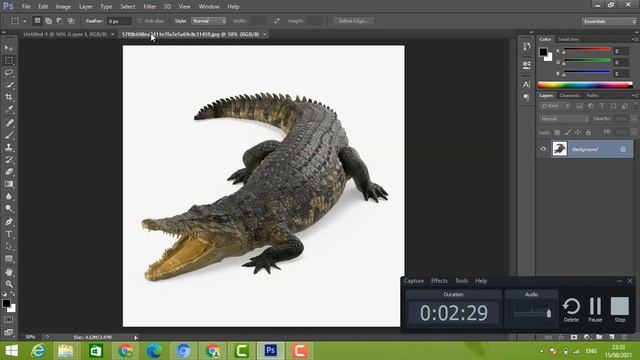Choose Subtract from selection mode
Screen dimensions: 640x360
click(60, 21)
